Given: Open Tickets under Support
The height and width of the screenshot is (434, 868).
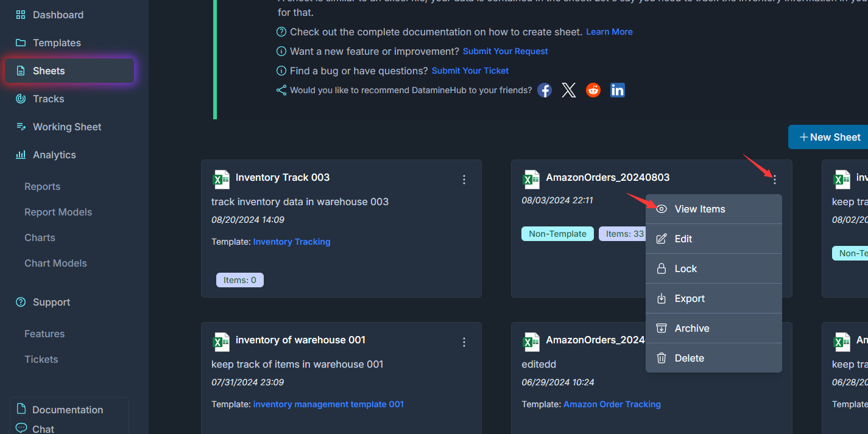Looking at the screenshot, I should 41,359.
